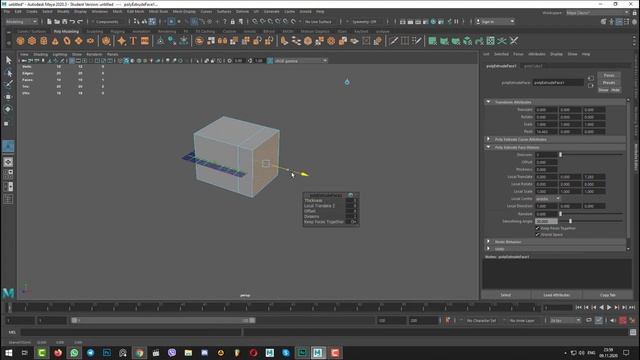Click the play forward button on timeline
640x360 pixels.
(609, 307)
